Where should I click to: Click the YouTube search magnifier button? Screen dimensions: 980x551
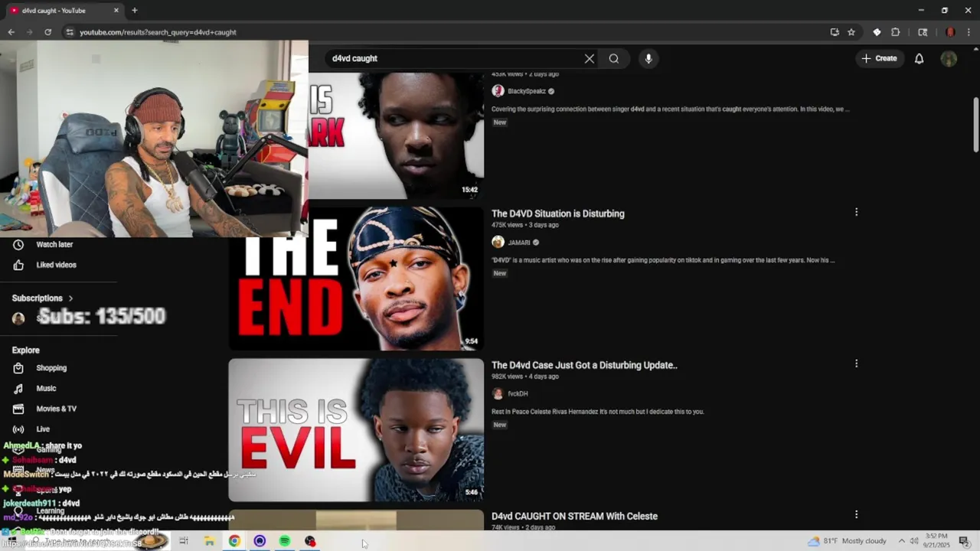pyautogui.click(x=614, y=58)
